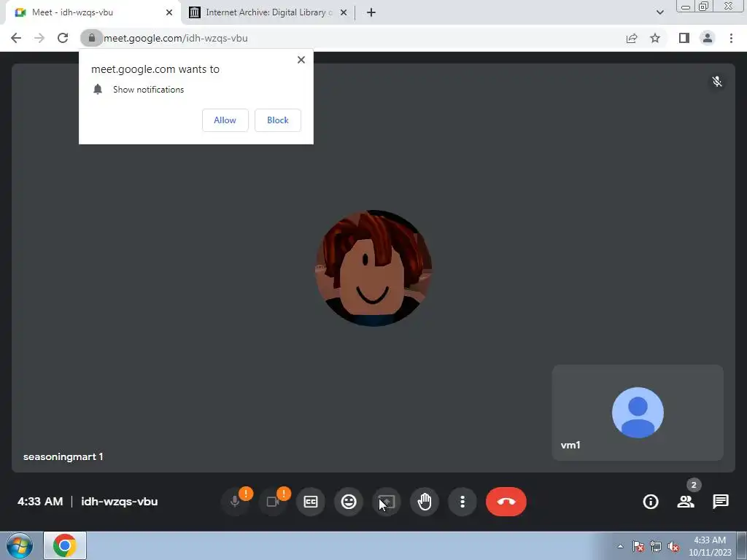
Task: Open meeting details info icon
Action: coord(651,502)
